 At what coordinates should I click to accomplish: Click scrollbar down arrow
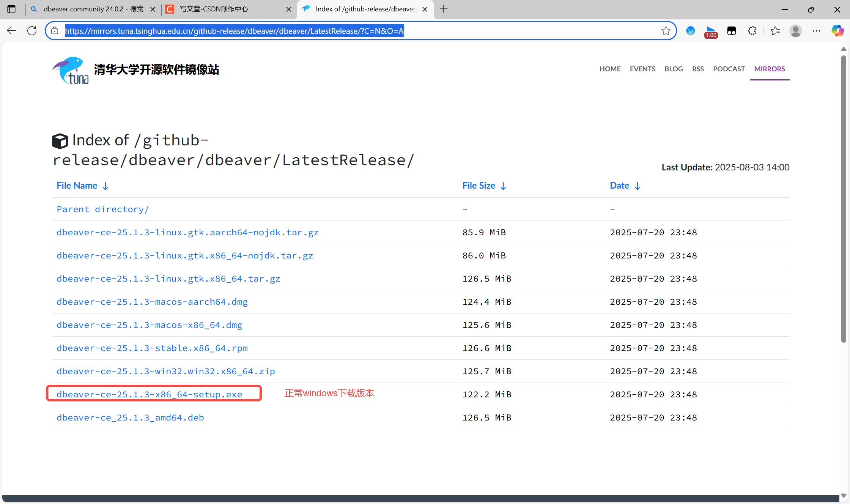[844, 495]
